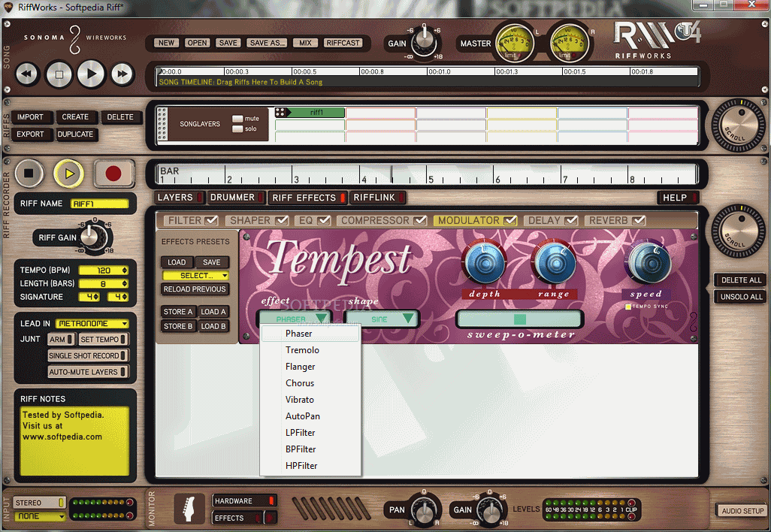
Task: Click the sweep-o-meter slider
Action: tap(520, 319)
